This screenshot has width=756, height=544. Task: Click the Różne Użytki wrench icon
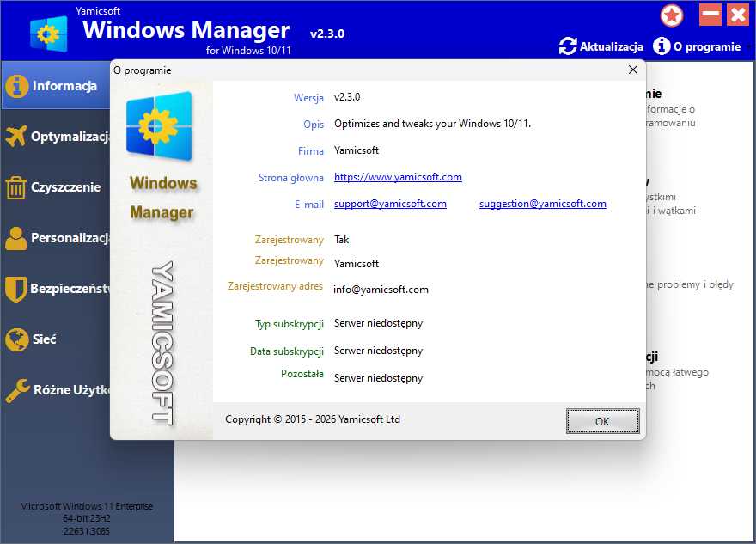coord(17,390)
